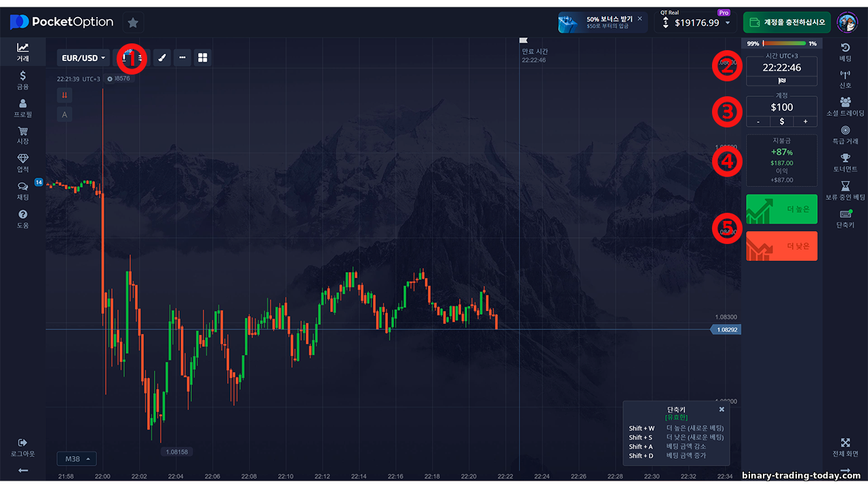Viewport: 868px width, 488px height.
Task: Click the red 더 낮은 lower button
Action: point(781,246)
